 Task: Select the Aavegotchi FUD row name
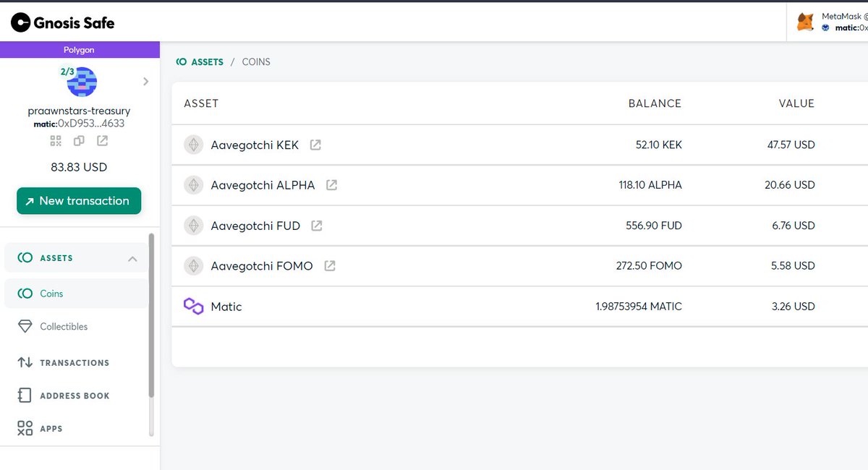tap(255, 226)
